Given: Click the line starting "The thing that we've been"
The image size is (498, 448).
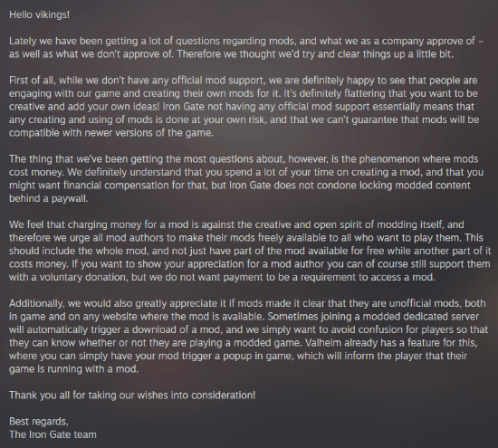Looking at the screenshot, I should tap(244, 159).
